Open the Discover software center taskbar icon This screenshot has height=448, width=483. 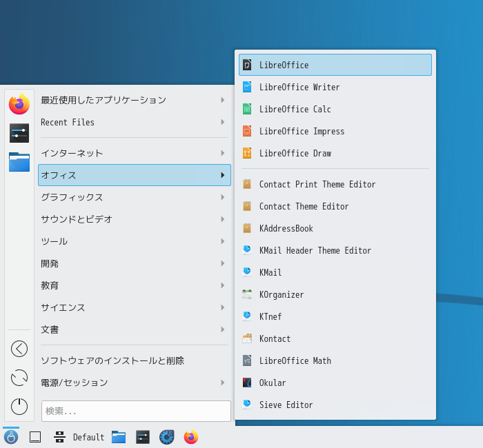(x=167, y=437)
